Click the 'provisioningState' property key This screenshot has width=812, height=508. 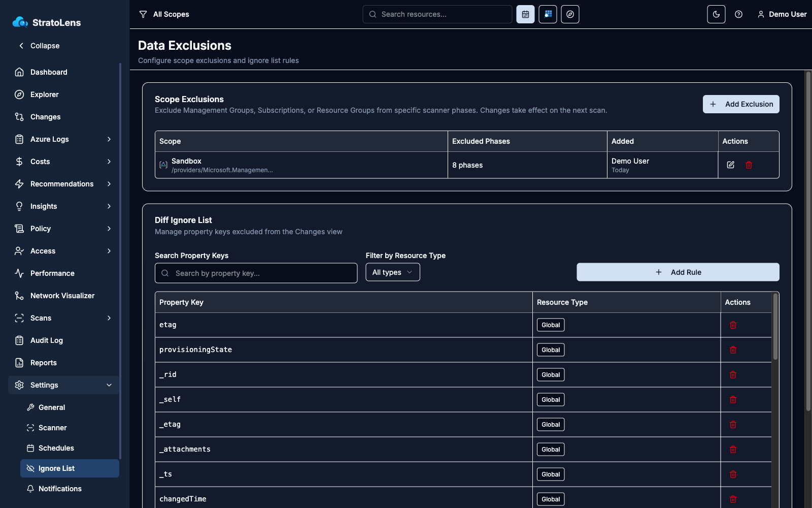coord(195,350)
